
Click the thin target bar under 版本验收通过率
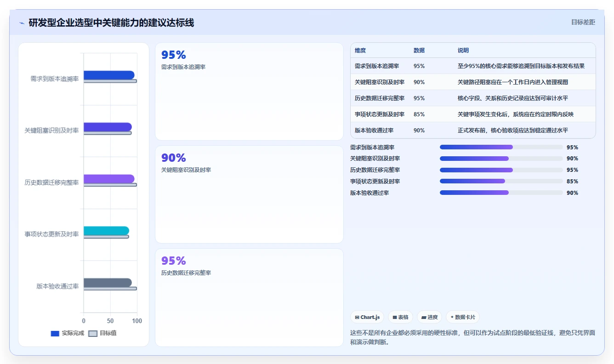click(110, 289)
